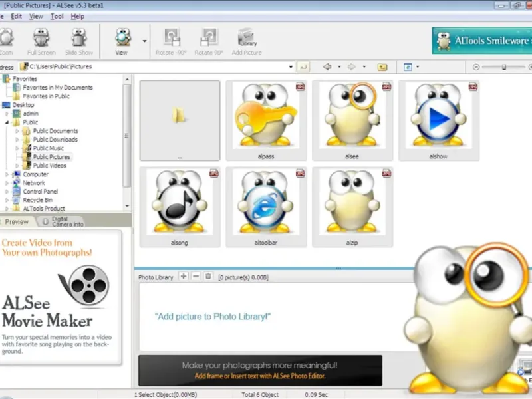The image size is (532, 399).
Task: Click the 'Total 6 Object' status text
Action: pos(260,394)
